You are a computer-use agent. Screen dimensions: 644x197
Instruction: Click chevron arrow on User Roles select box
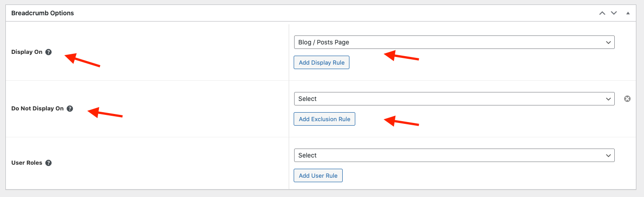pyautogui.click(x=608, y=156)
